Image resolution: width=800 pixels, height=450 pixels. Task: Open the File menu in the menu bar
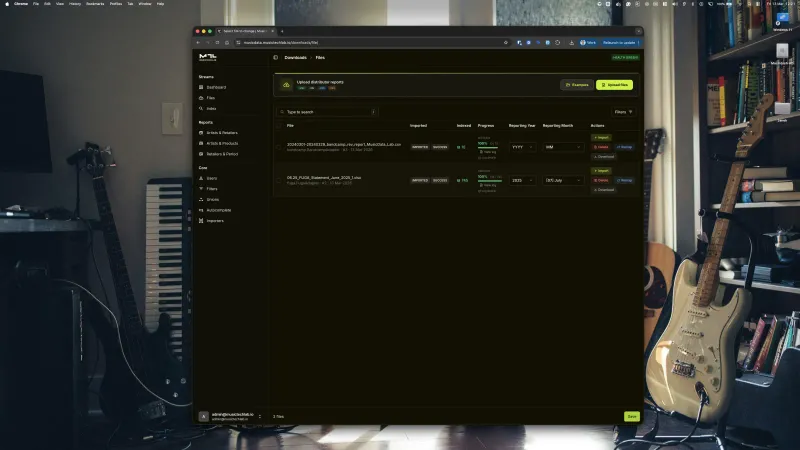pyautogui.click(x=36, y=4)
